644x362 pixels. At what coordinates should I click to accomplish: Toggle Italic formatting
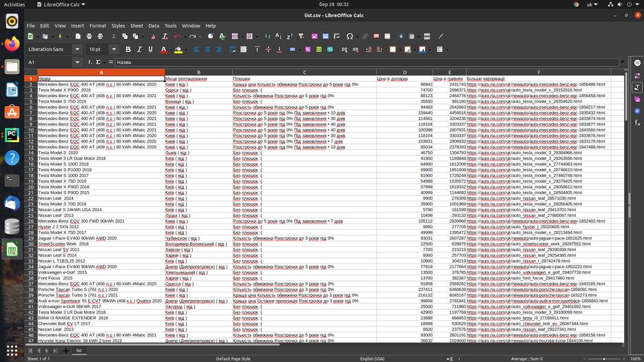pos(139,50)
